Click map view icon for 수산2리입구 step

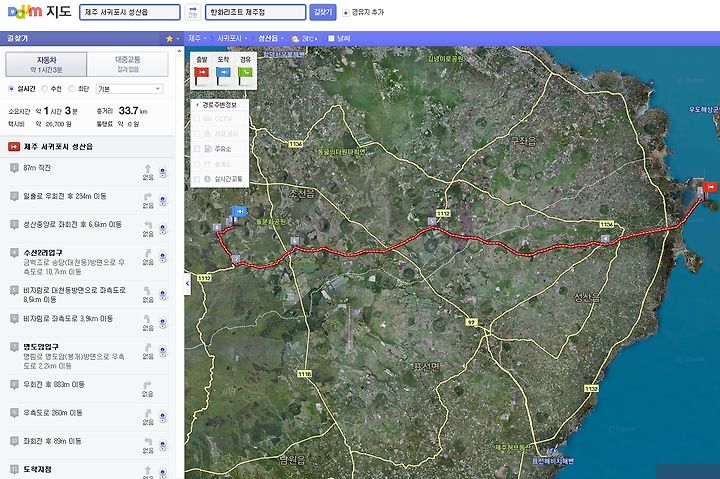point(163,257)
